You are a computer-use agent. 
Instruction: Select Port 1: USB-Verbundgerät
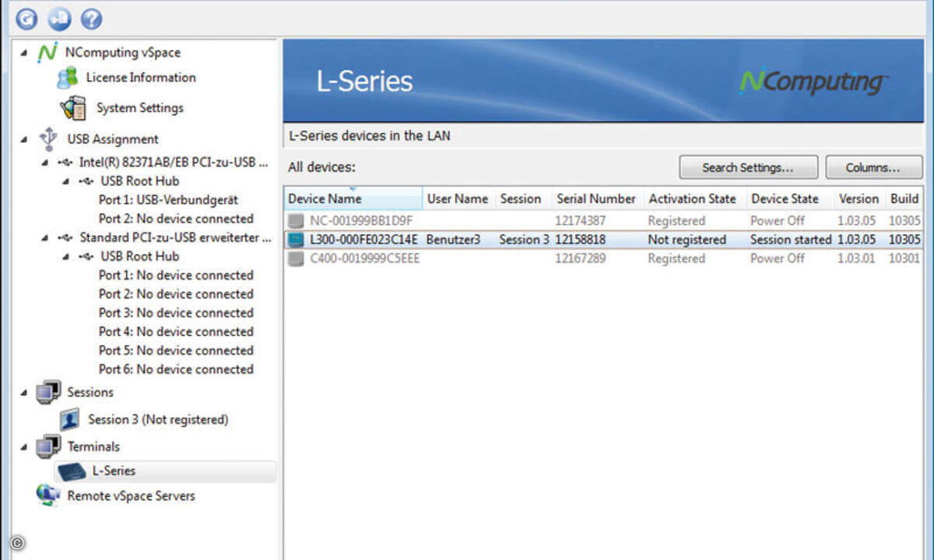click(168, 200)
